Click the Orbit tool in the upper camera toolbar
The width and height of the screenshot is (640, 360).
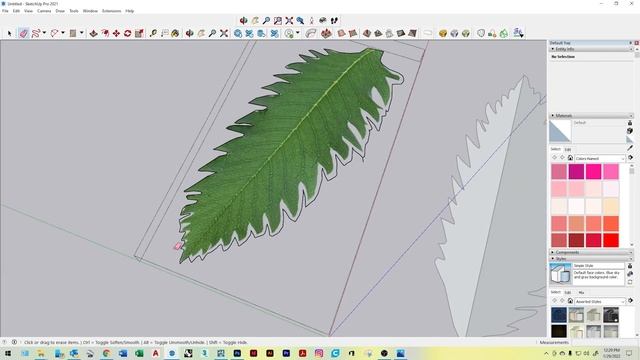[244, 20]
